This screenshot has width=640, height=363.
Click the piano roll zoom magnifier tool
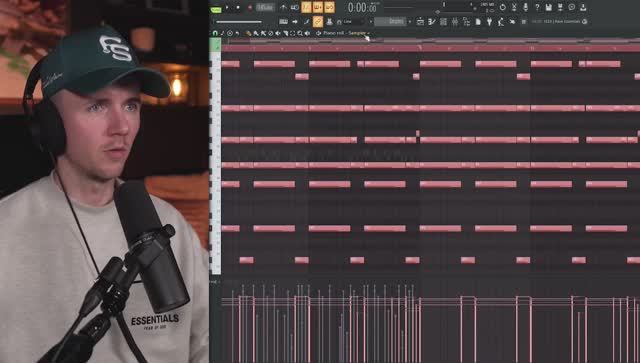click(x=300, y=33)
